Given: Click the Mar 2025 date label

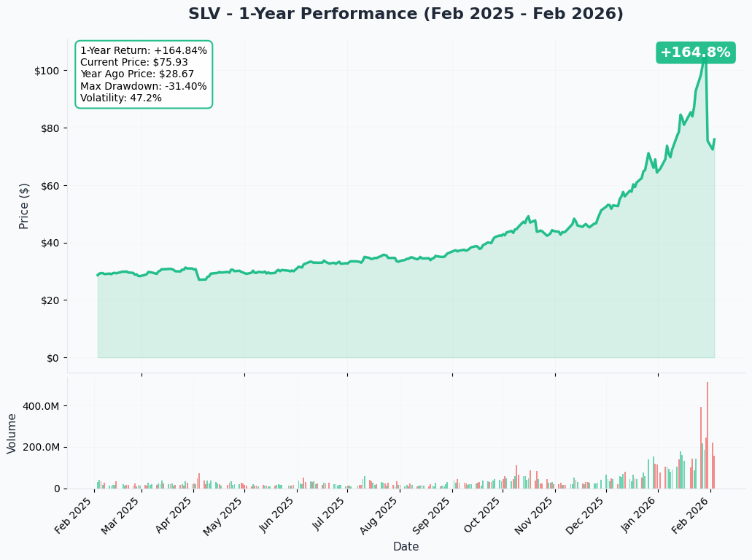Looking at the screenshot, I should pos(120,516).
